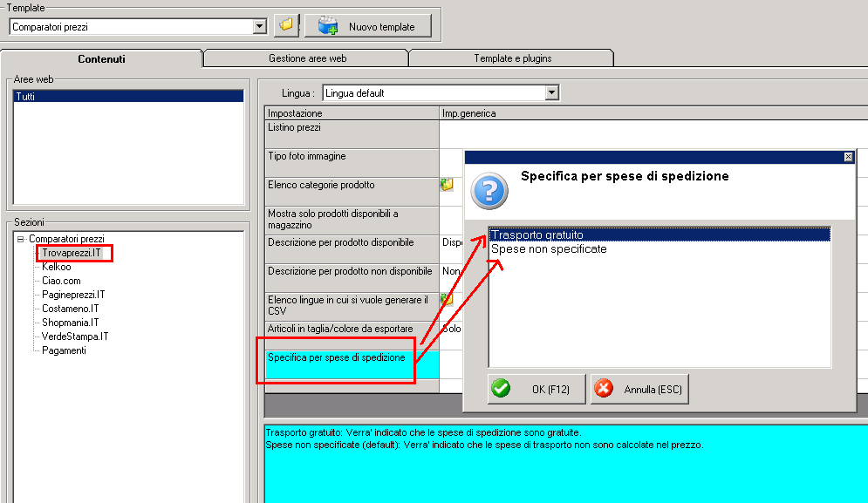
Task: Choose Trasporto gratuito in the dialog list
Action: pyautogui.click(x=660, y=235)
